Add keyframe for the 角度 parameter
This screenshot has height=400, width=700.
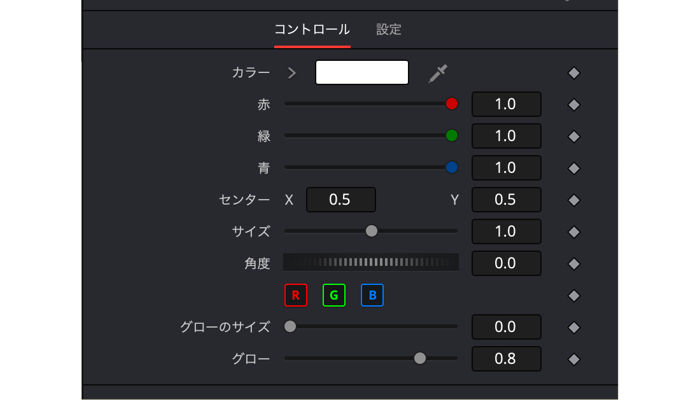574,264
